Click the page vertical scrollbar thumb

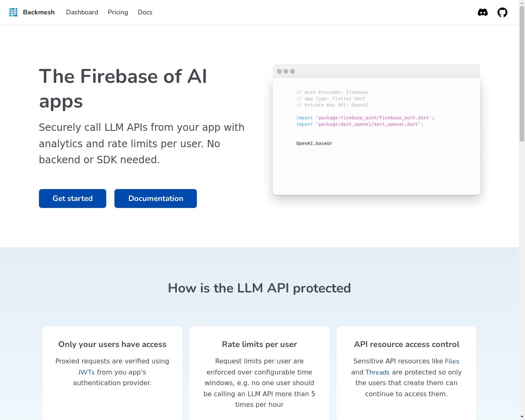tap(522, 73)
